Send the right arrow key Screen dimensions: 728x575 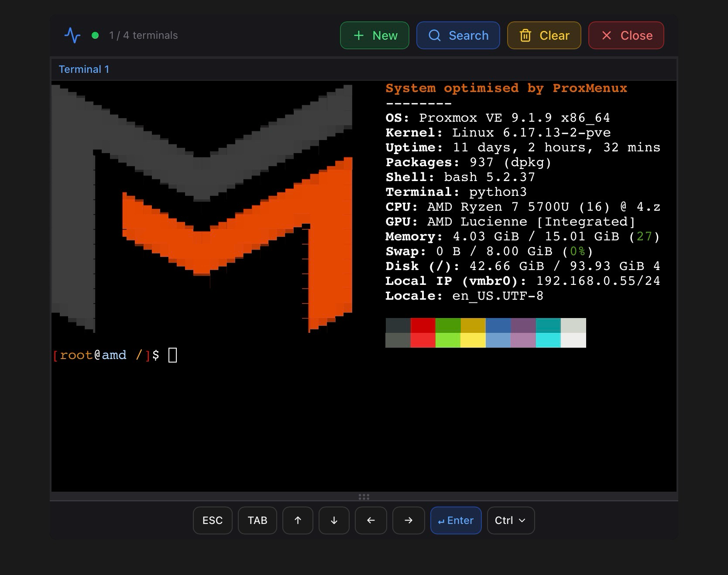pos(409,520)
